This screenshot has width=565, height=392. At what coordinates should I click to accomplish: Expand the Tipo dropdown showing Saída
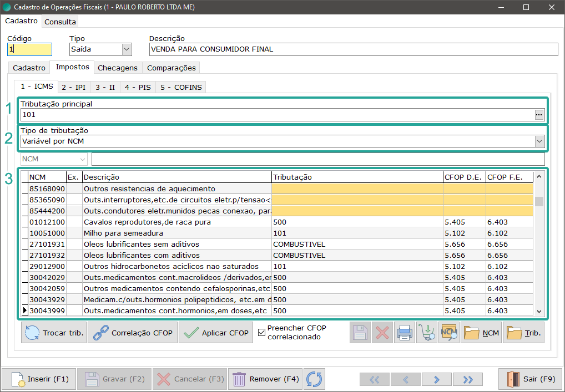pyautogui.click(x=127, y=49)
